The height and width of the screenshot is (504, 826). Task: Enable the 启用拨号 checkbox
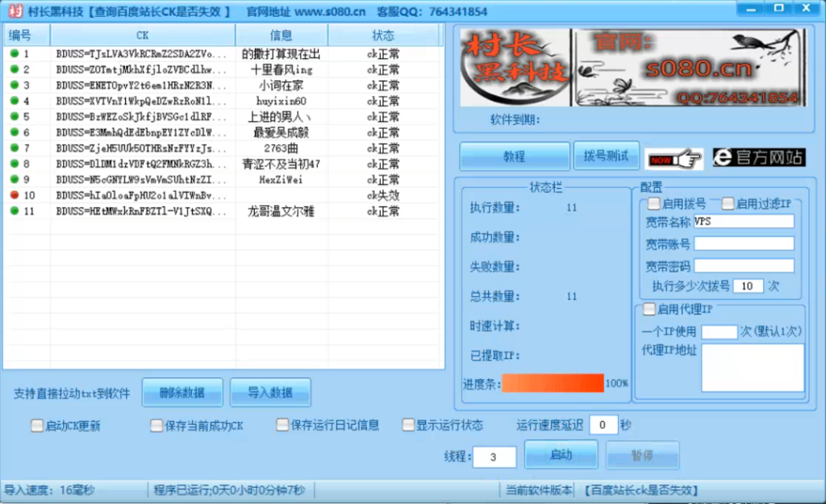(655, 204)
